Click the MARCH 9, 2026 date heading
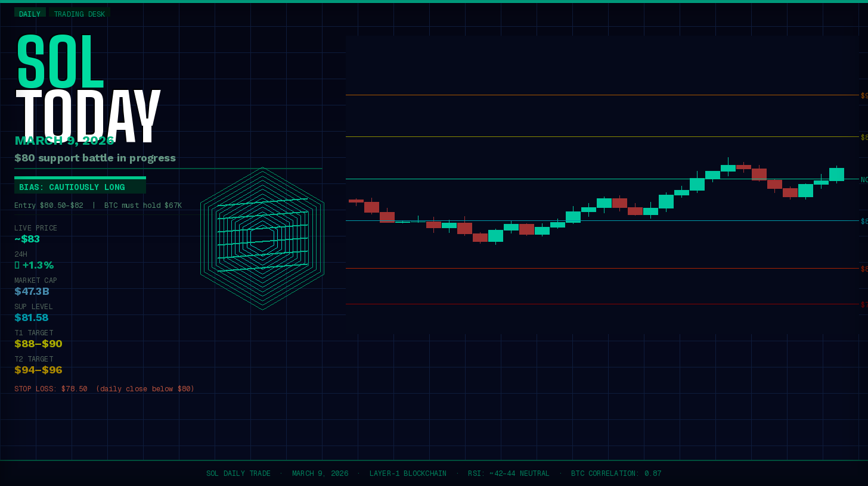Viewport: 868px width, 486px height. [64, 141]
